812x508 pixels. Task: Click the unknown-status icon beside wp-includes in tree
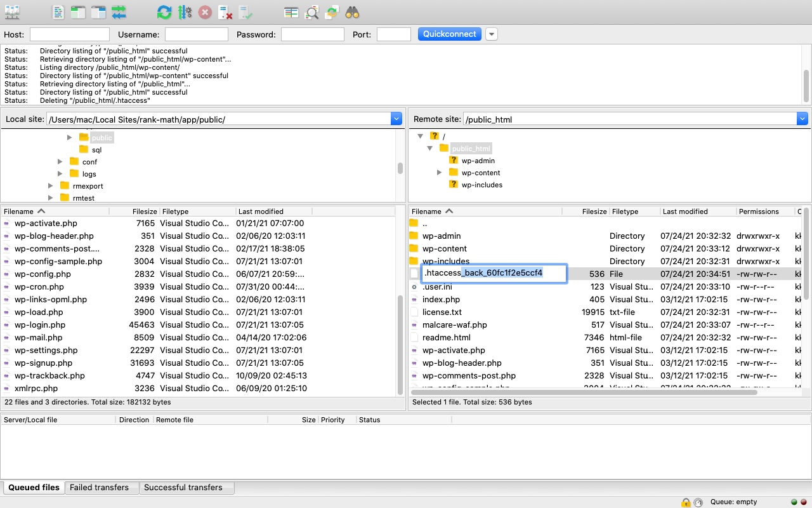point(453,185)
